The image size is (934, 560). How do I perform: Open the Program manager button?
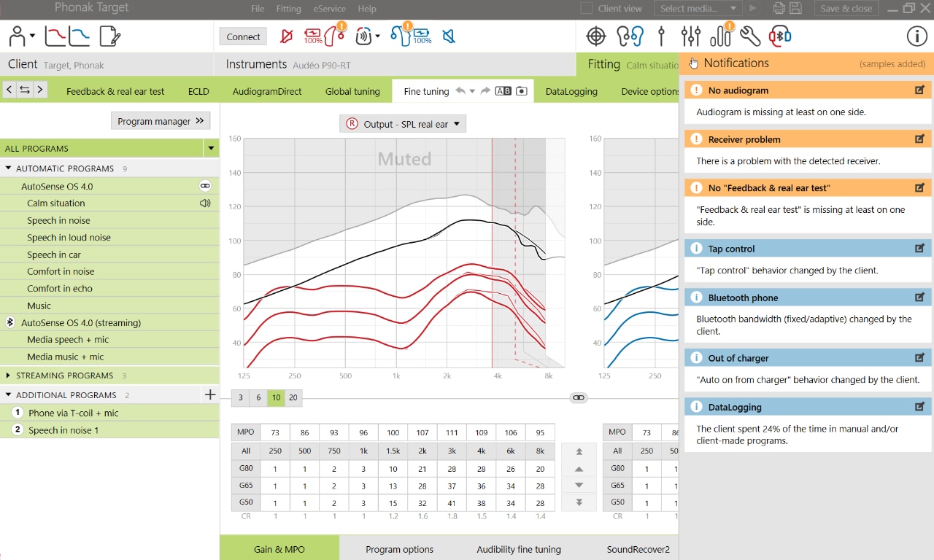click(161, 121)
